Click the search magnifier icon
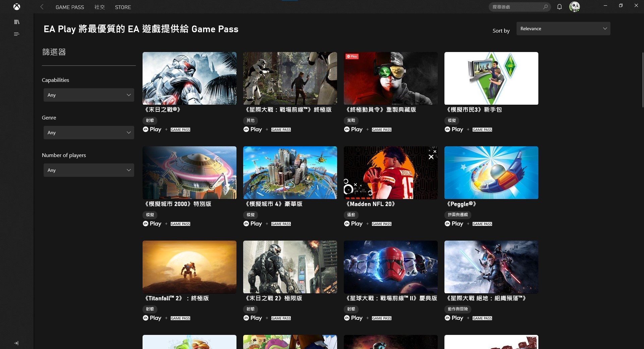644x349 pixels. click(x=545, y=7)
